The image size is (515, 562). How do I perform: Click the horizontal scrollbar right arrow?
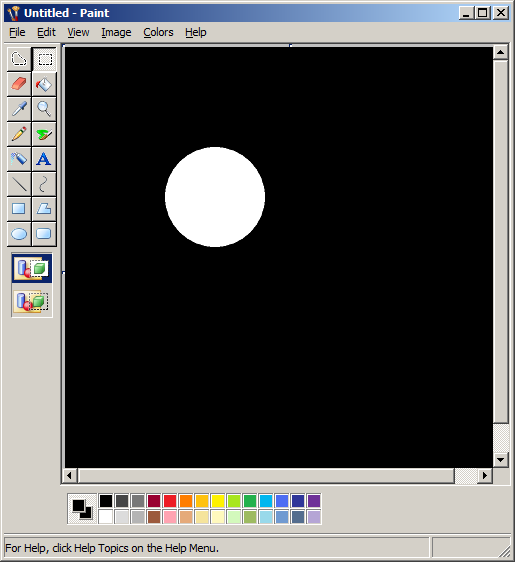[485, 476]
